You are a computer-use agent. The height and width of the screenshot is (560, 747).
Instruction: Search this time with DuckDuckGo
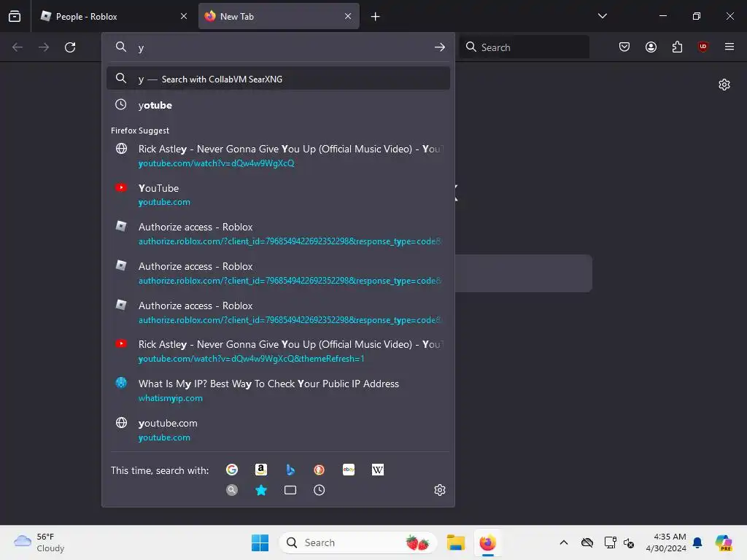coord(320,470)
